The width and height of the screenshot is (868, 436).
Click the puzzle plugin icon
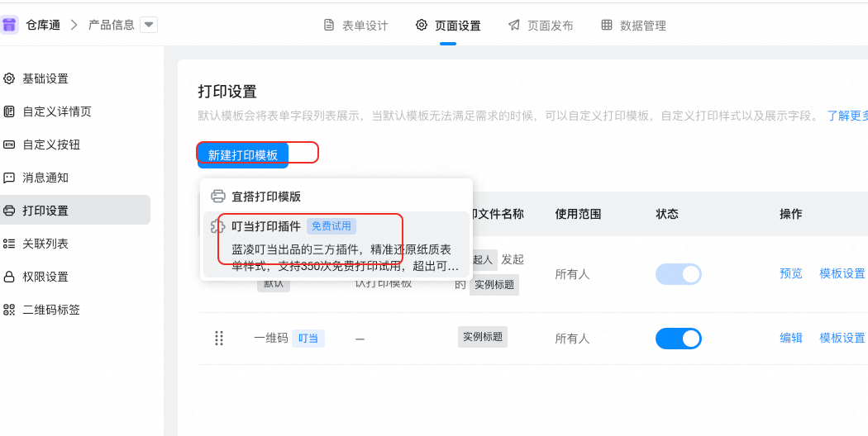[x=219, y=226]
